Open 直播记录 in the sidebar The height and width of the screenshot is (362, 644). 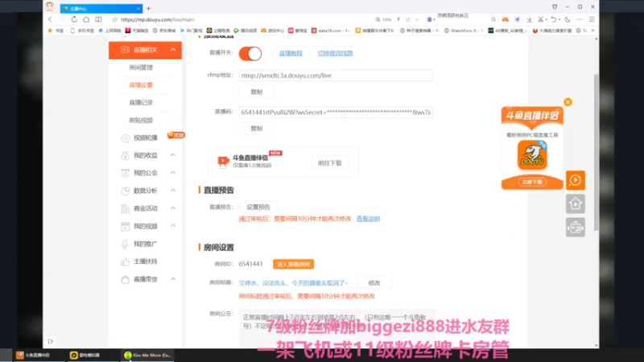click(x=141, y=103)
